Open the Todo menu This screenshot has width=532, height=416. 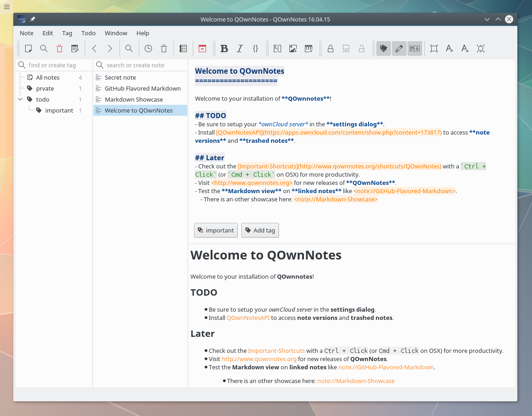(x=88, y=33)
